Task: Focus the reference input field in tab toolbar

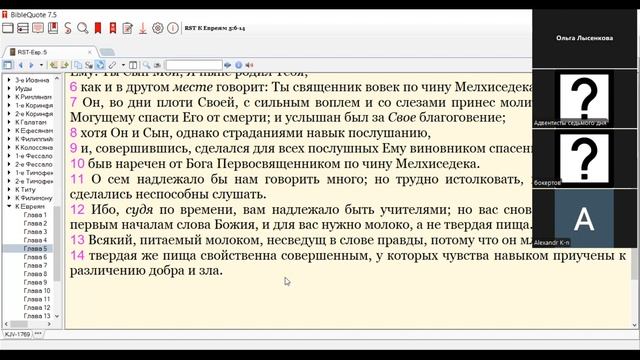Action: [194, 65]
